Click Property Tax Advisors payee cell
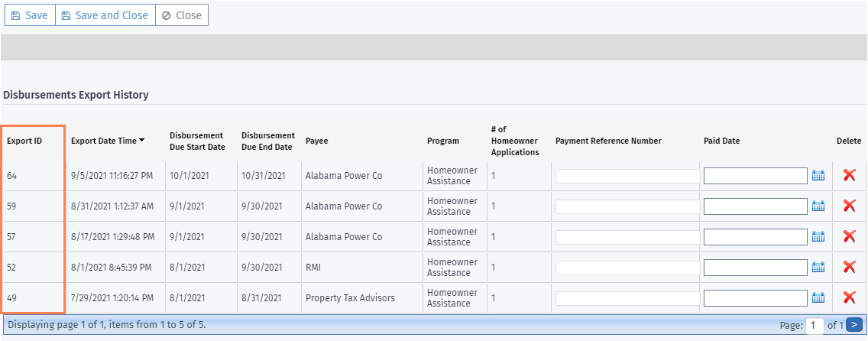868x341 pixels. 351,297
